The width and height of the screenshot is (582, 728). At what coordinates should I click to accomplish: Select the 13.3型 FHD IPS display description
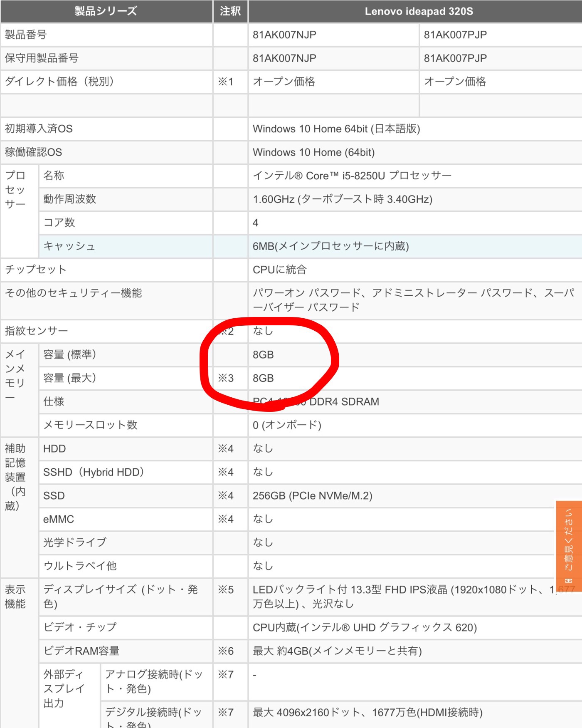coord(414,597)
